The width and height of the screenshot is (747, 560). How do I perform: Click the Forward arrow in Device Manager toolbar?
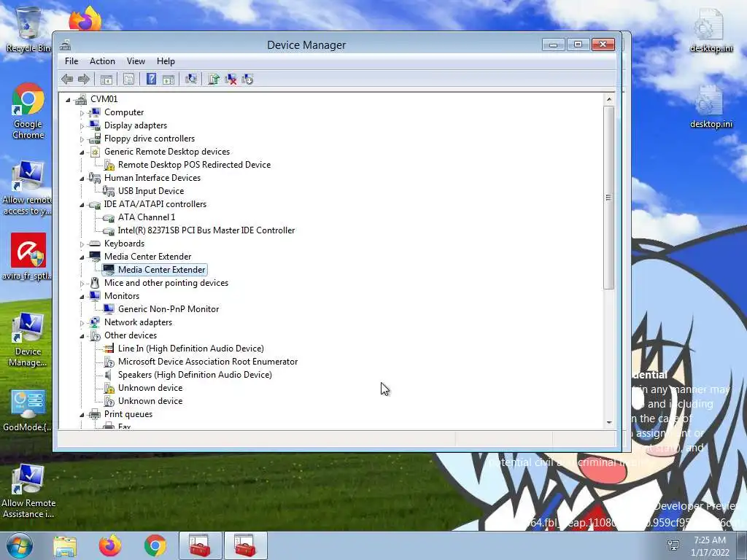(84, 79)
